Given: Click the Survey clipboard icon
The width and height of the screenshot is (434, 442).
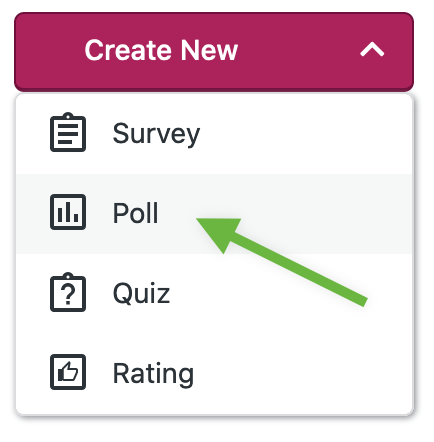Looking at the screenshot, I should tap(68, 132).
